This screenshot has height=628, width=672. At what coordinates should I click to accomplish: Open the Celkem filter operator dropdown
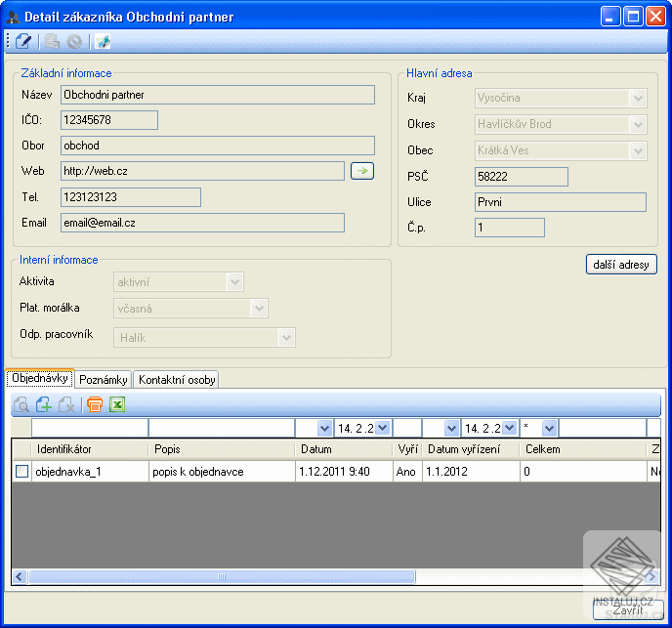(550, 428)
